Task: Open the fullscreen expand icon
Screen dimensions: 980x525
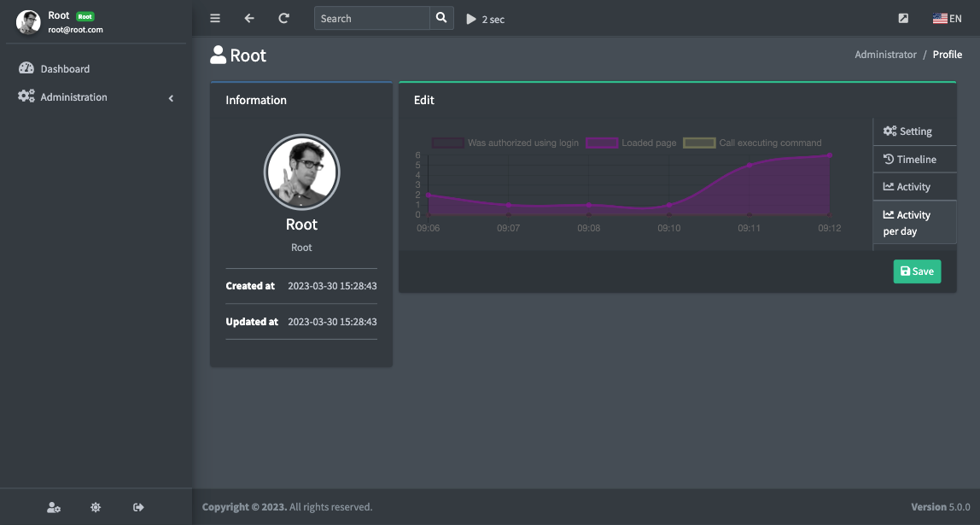Action: click(904, 19)
